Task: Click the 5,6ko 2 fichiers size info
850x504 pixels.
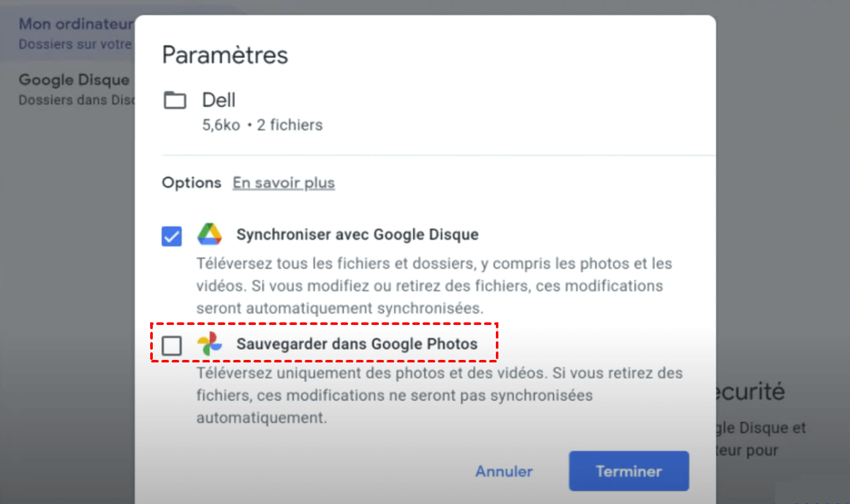Action: pos(262,125)
